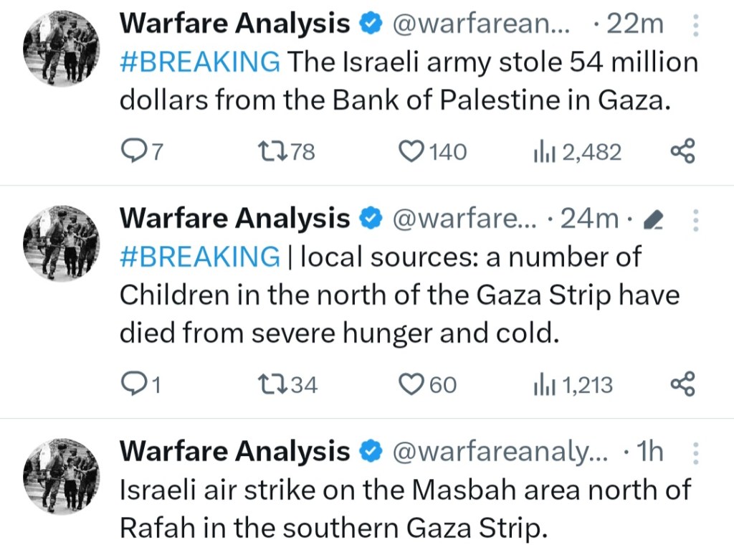Screen dimensions: 734x560
Task: Open the Masbah area air strike tweet text
Action: tap(404, 509)
